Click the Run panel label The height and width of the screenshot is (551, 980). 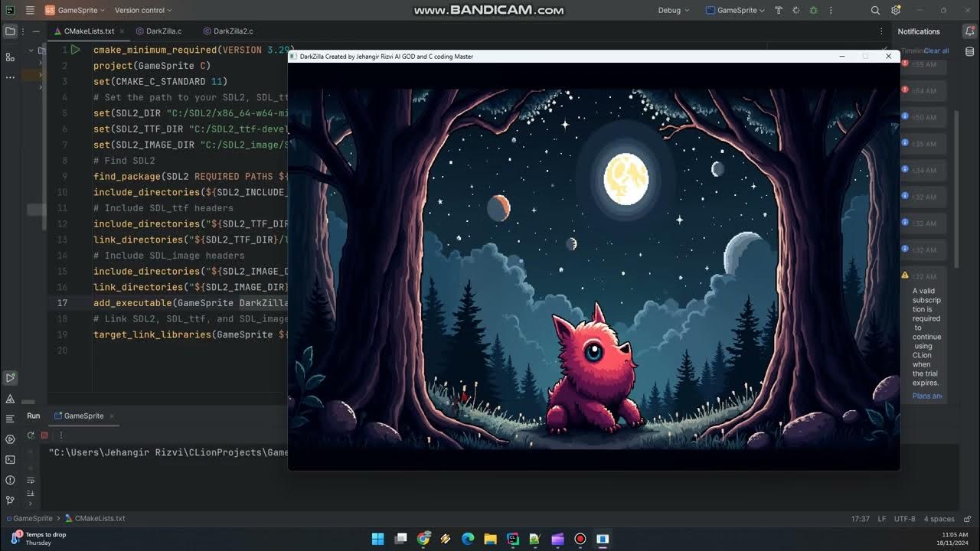pyautogui.click(x=33, y=416)
